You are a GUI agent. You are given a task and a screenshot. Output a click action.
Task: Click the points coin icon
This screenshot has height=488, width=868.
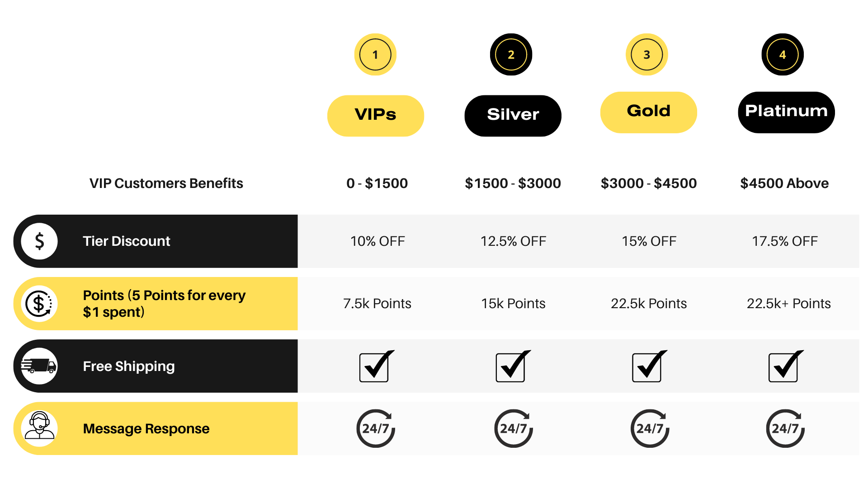click(39, 304)
